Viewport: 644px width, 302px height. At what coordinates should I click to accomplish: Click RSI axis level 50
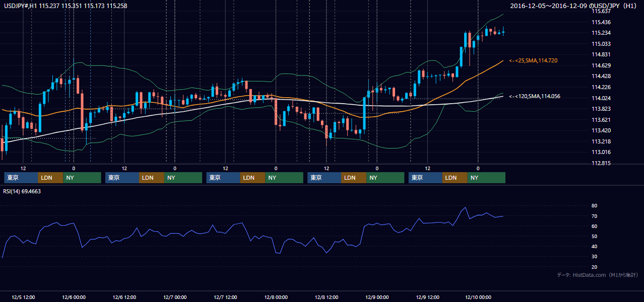pyautogui.click(x=595, y=236)
